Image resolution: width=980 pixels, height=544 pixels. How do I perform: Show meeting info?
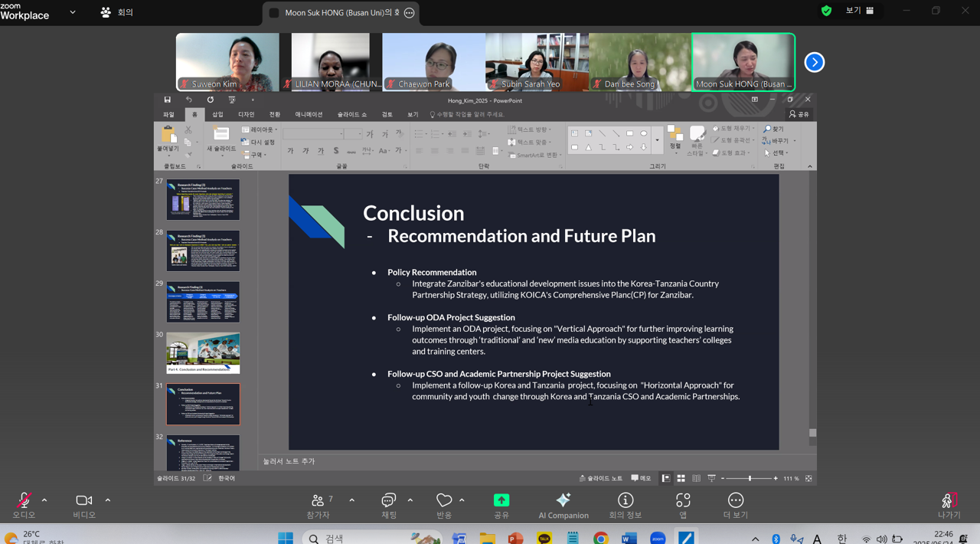626,501
